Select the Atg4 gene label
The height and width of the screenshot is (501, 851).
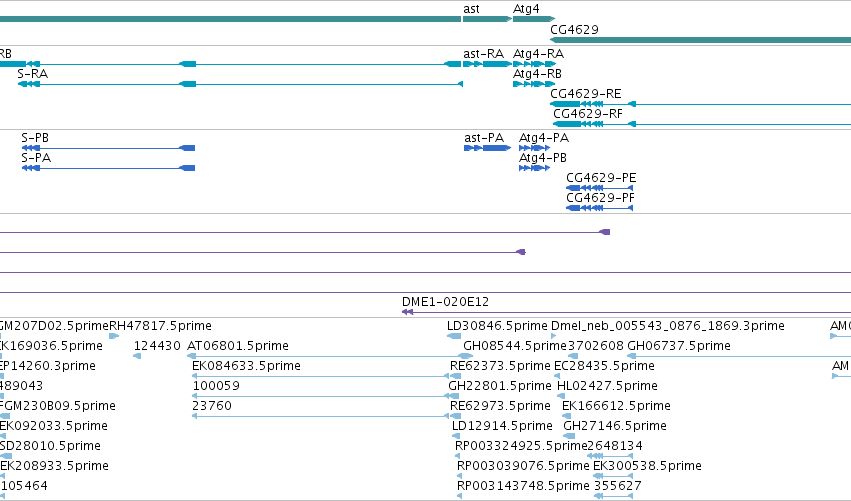[526, 9]
